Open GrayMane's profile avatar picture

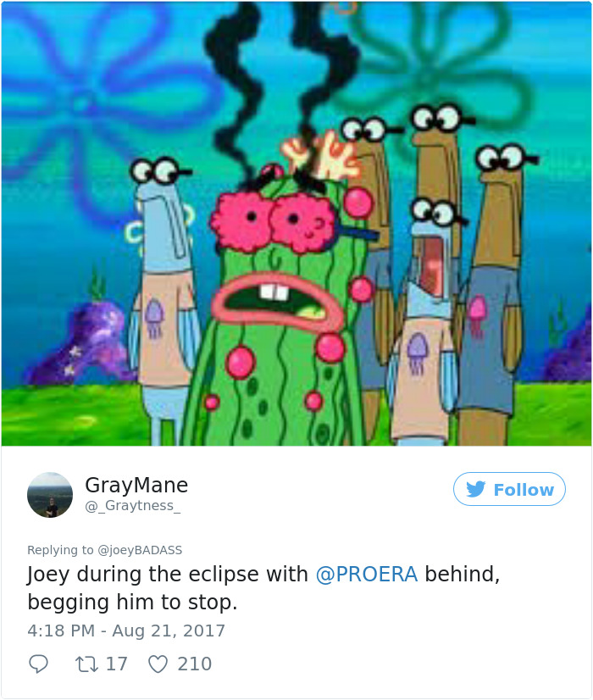click(x=50, y=495)
